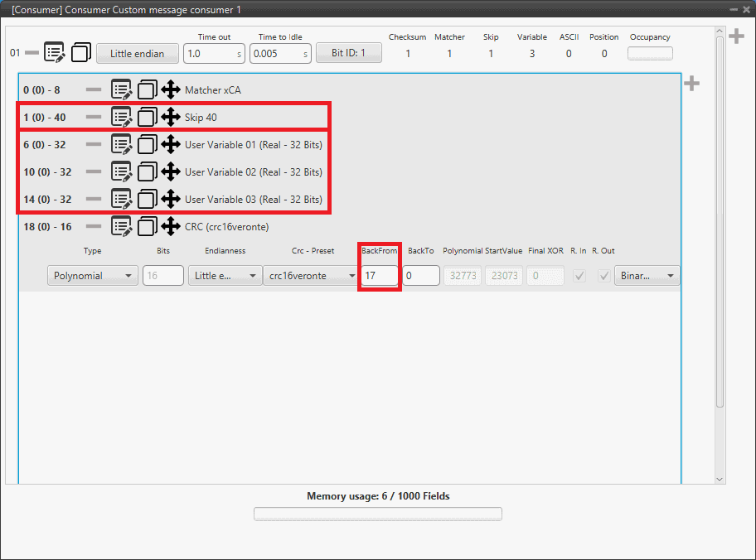Click the Time out input field
The height and width of the screenshot is (560, 756).
(x=208, y=53)
